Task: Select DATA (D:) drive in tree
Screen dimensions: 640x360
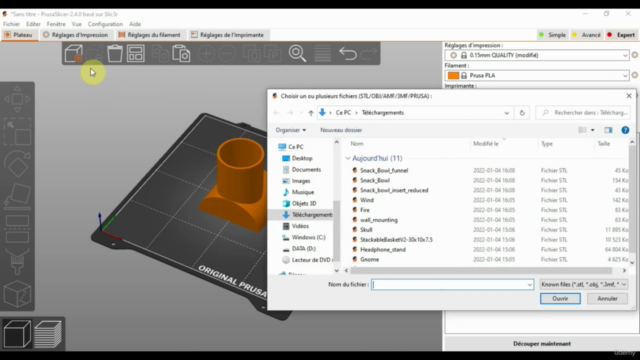Action: 299,249
